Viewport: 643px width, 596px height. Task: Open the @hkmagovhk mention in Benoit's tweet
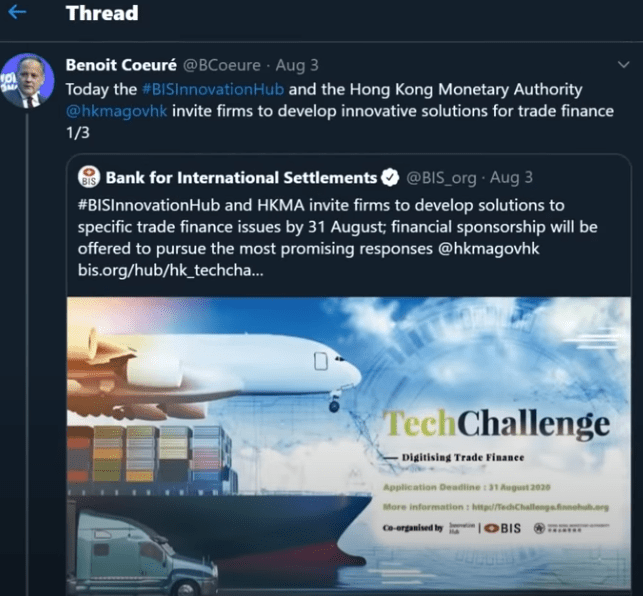[116, 110]
